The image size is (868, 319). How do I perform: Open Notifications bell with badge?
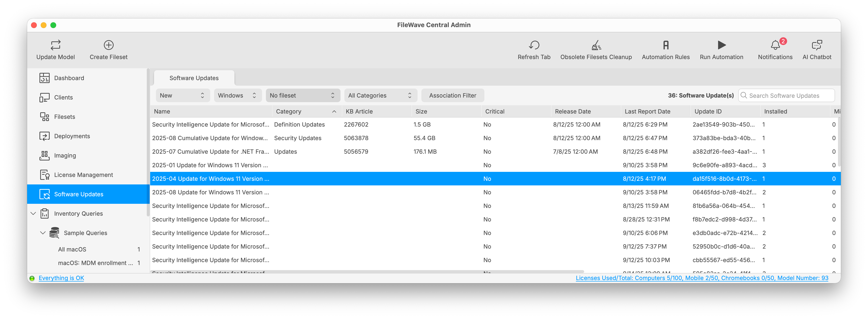[x=775, y=45]
